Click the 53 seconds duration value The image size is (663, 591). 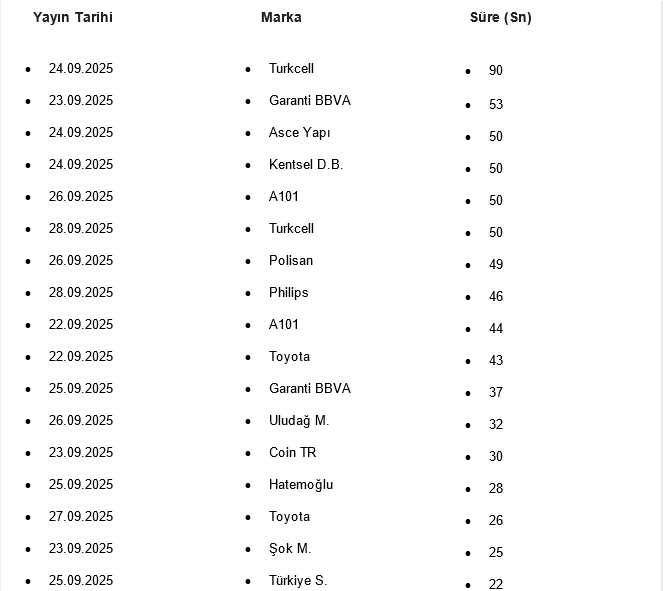tap(496, 105)
